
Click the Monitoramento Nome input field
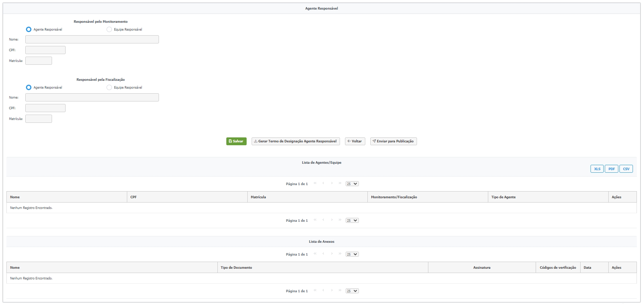point(92,40)
